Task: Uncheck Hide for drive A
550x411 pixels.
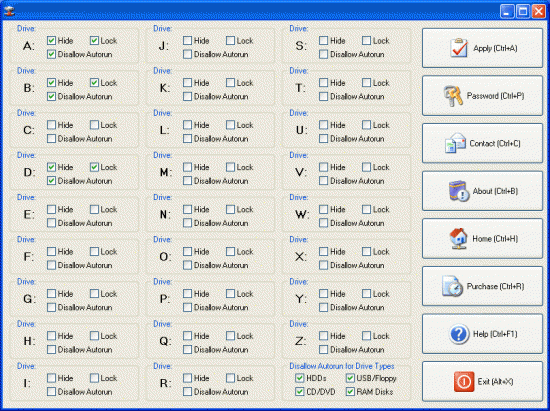Action: coord(51,41)
